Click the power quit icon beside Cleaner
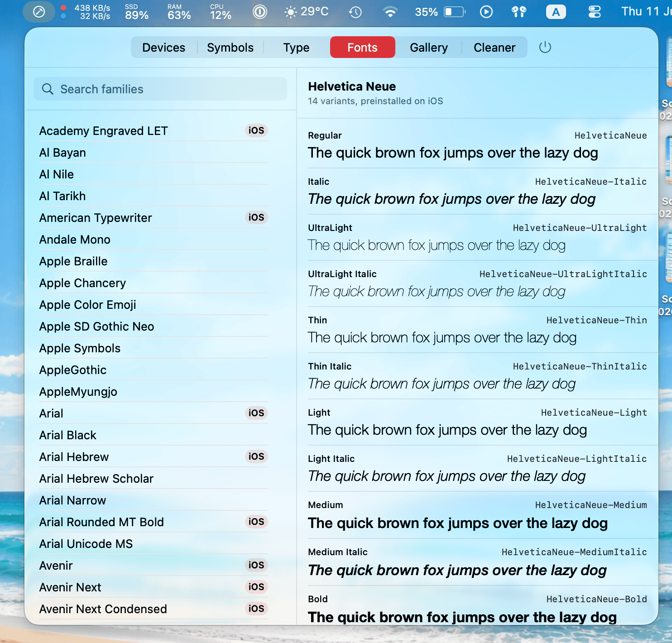Viewport: 672px width, 643px height. click(x=545, y=47)
